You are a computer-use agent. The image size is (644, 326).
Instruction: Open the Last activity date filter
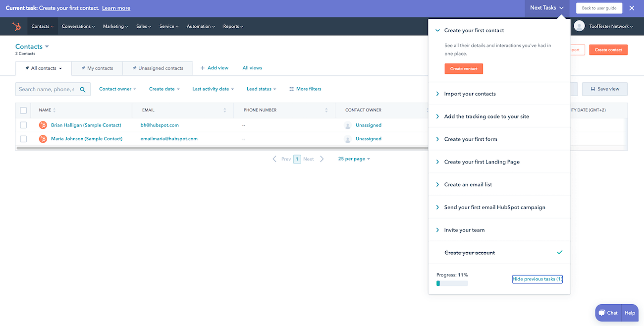tap(213, 89)
